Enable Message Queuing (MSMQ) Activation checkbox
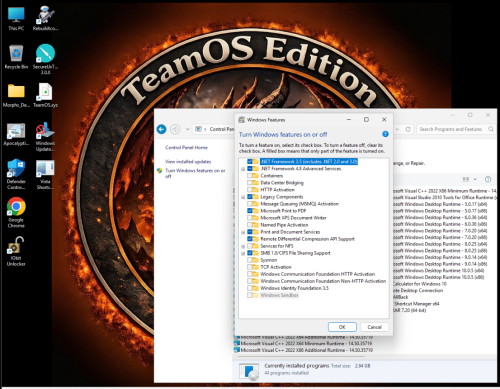Viewport: 500px width, 389px height. (250, 204)
